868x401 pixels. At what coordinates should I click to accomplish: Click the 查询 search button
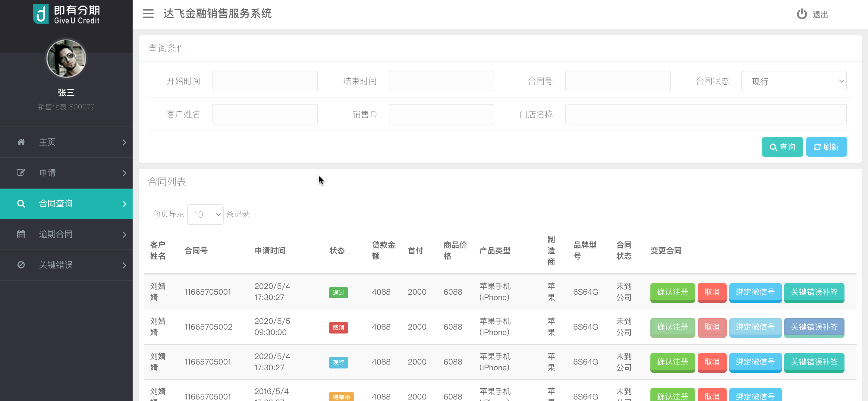[782, 147]
